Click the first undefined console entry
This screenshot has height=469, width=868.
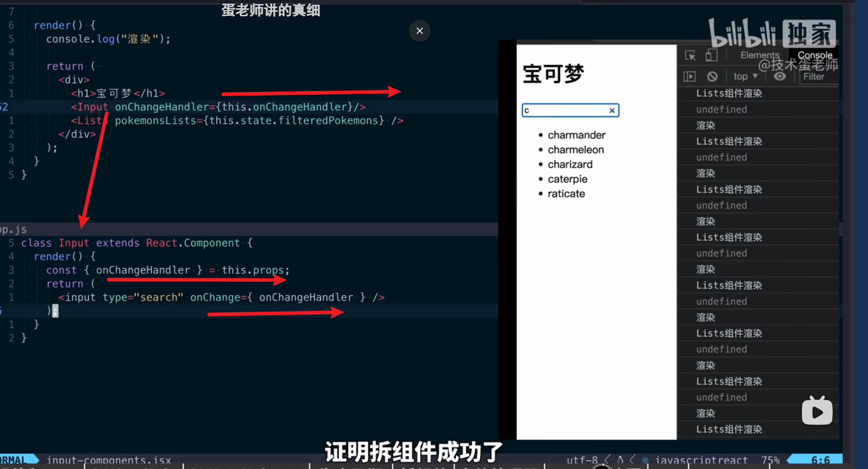721,109
